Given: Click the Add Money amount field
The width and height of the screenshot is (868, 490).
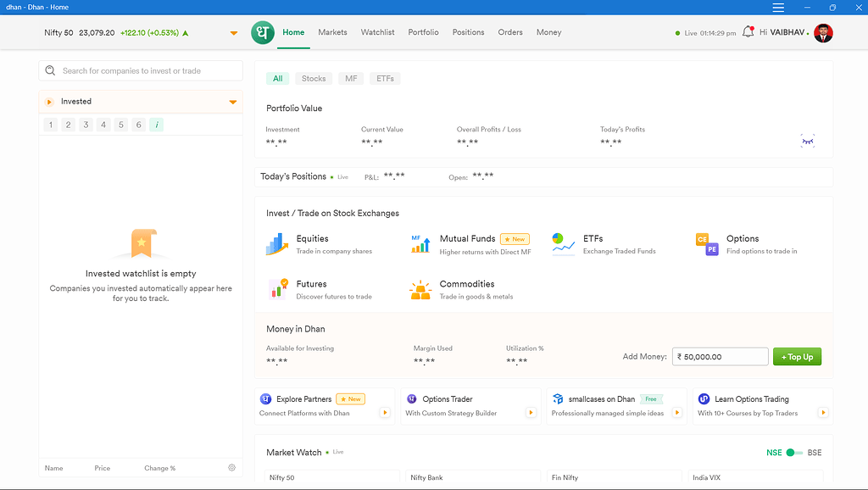Looking at the screenshot, I should (x=720, y=356).
